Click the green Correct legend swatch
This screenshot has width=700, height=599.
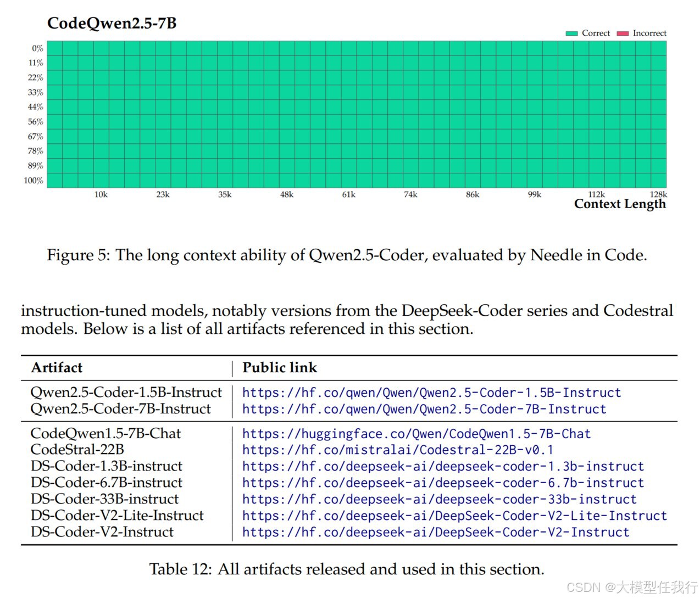click(571, 33)
